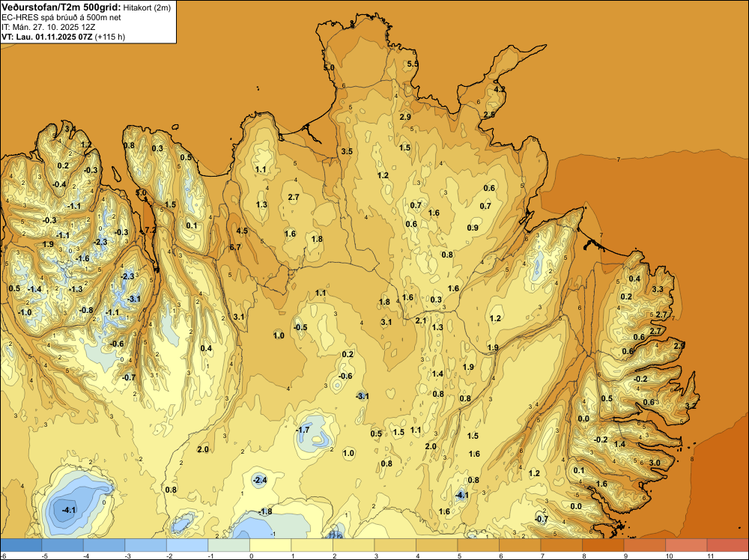749x560 pixels.
Task: Click the -0.6 value next to -3.1
Action: [x=345, y=376]
